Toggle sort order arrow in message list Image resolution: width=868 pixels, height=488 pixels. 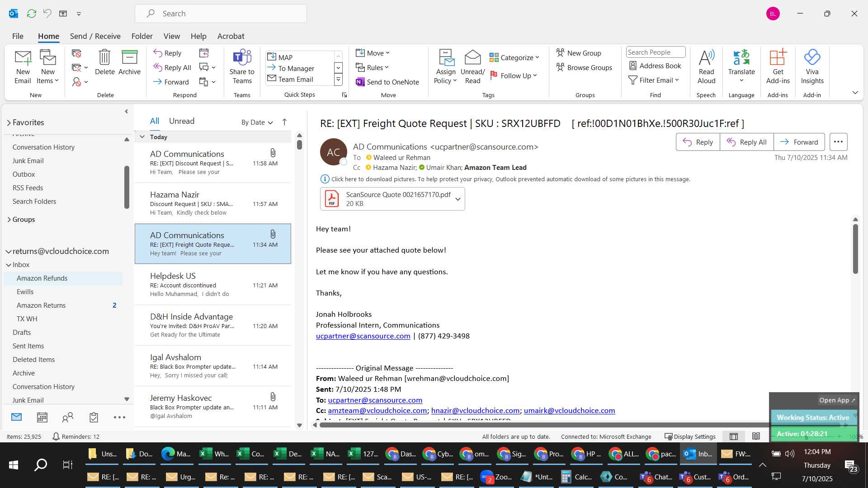284,122
